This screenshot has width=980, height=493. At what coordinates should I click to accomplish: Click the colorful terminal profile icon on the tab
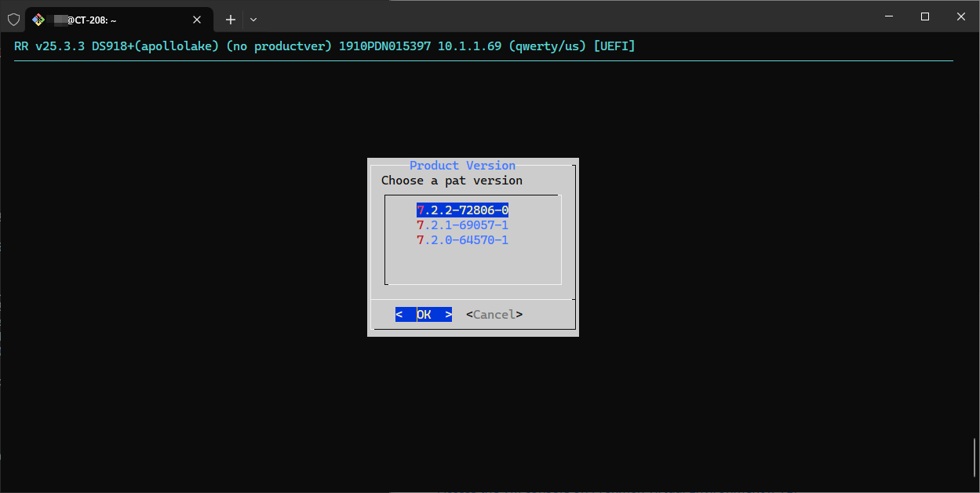38,20
